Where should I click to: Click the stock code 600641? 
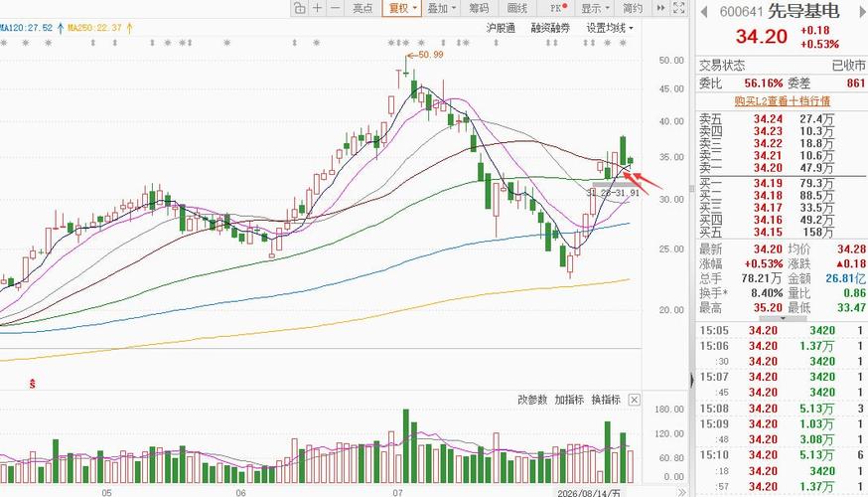click(741, 12)
